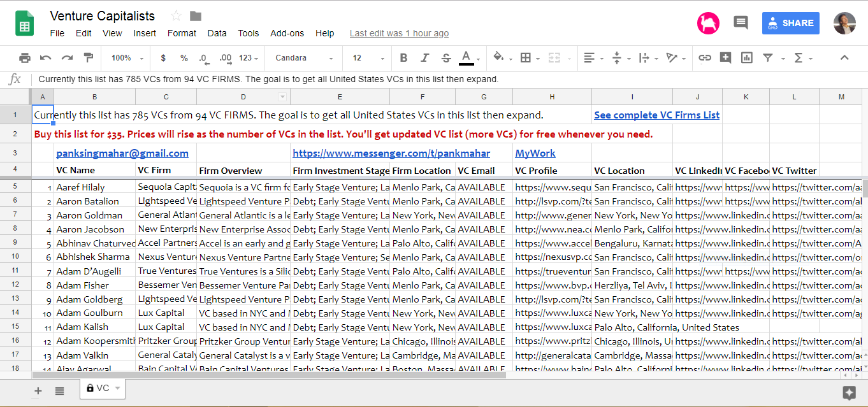Open the Edit menu
868x407 pixels.
pos(83,33)
